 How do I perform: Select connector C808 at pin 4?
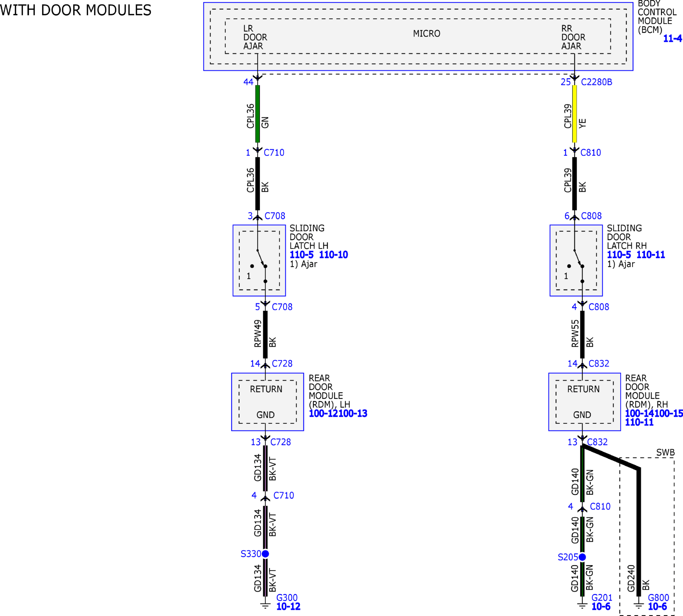point(599,307)
